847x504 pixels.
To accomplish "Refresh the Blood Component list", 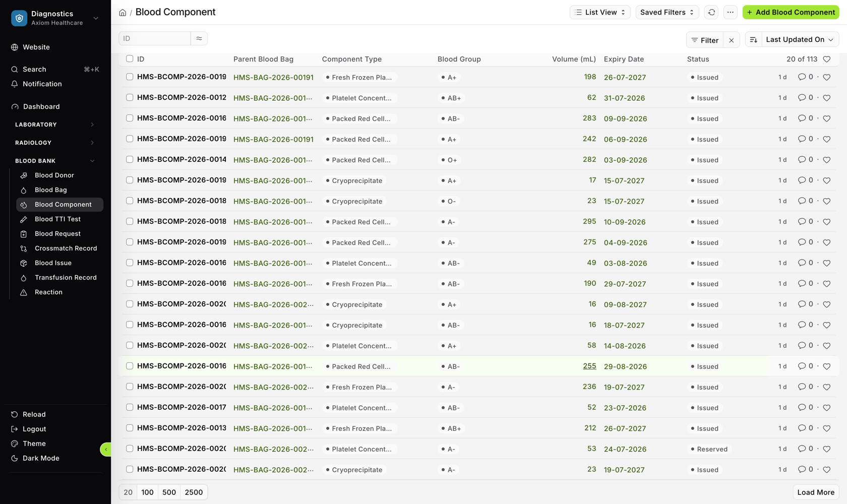I will (711, 12).
